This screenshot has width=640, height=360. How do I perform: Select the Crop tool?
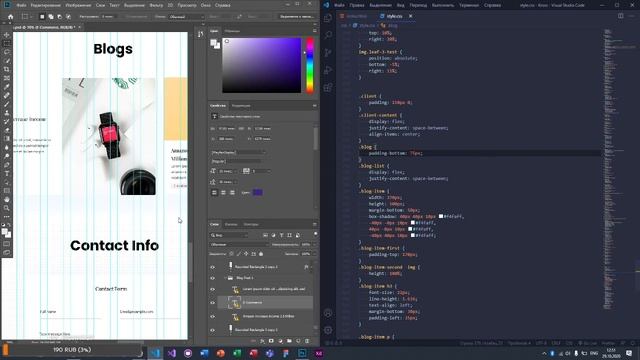coord(7,69)
